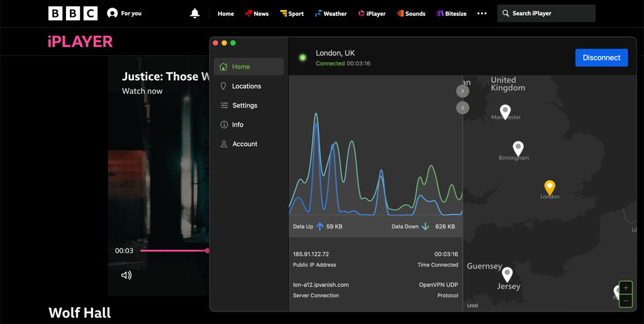Select Home in IPVanish sidebar
Image resolution: width=644 pixels, height=324 pixels.
[x=248, y=67]
